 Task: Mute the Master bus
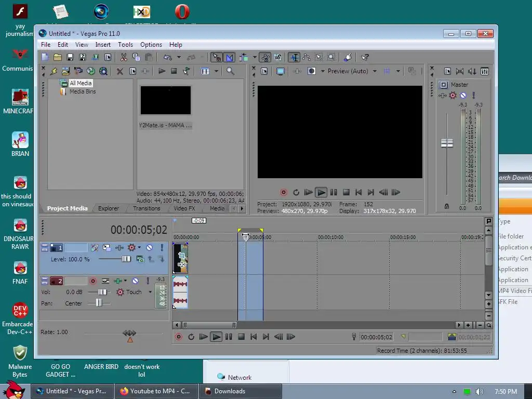coord(463,96)
